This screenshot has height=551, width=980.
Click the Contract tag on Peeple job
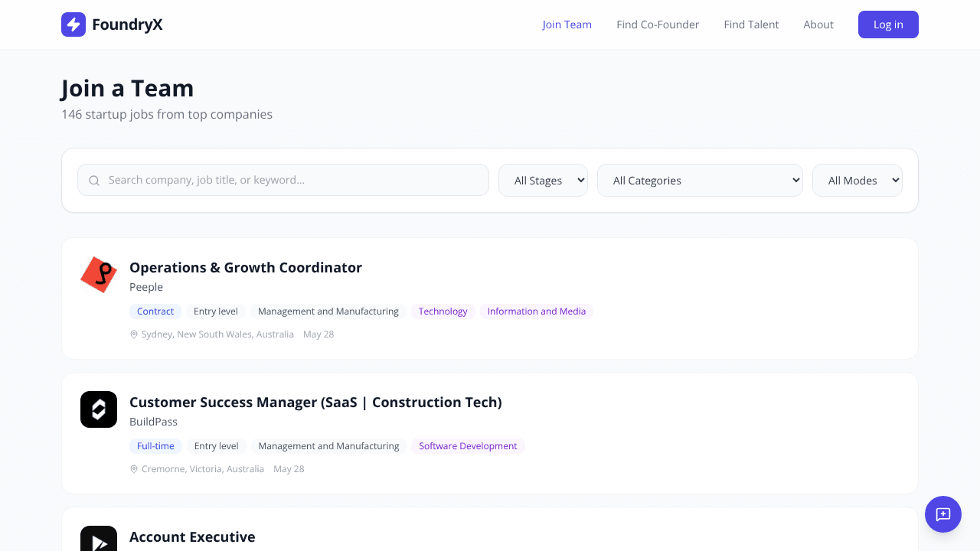click(x=155, y=311)
